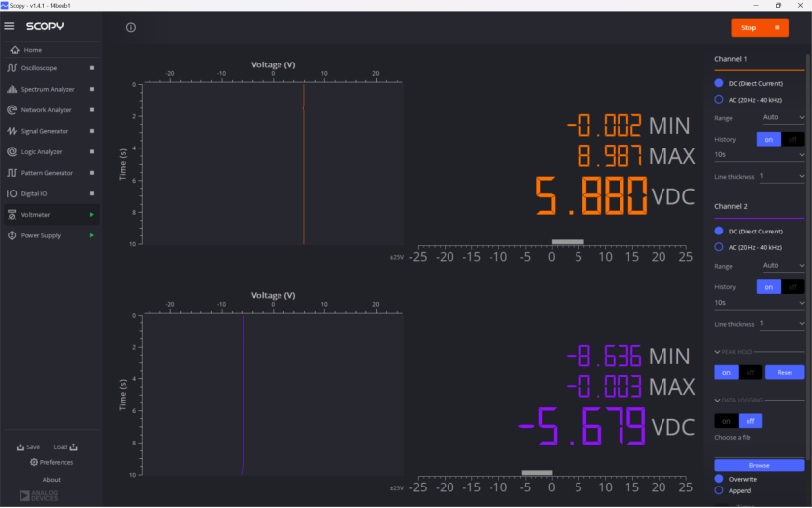Select Channel 2 AC (20 Hz - 40 kHz)
Image resolution: width=812 pixels, height=508 pixels.
719,247
